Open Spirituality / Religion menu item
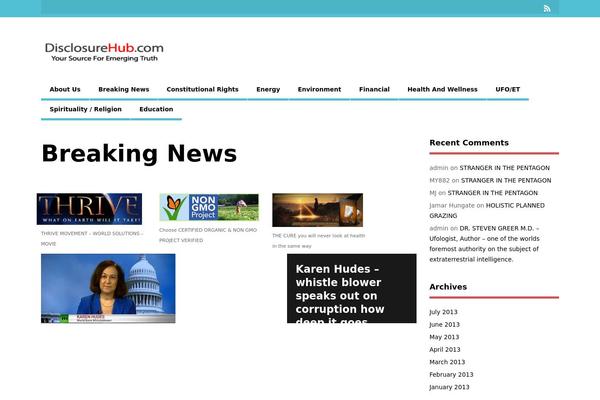The height and width of the screenshot is (400, 600). pos(86,109)
